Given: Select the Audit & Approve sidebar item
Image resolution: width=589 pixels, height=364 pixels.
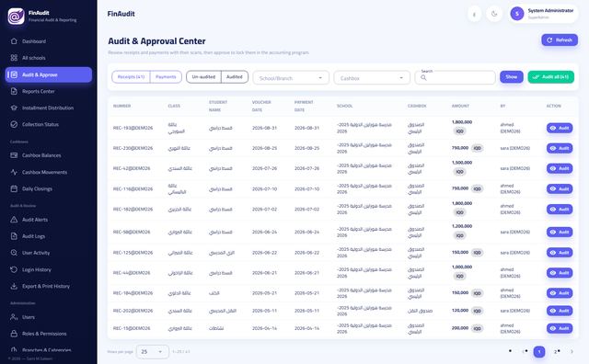Looking at the screenshot, I should coord(49,74).
